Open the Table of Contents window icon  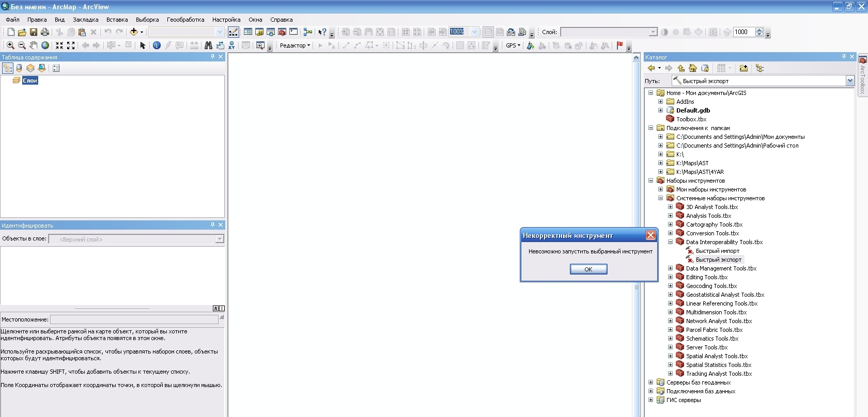tap(248, 32)
